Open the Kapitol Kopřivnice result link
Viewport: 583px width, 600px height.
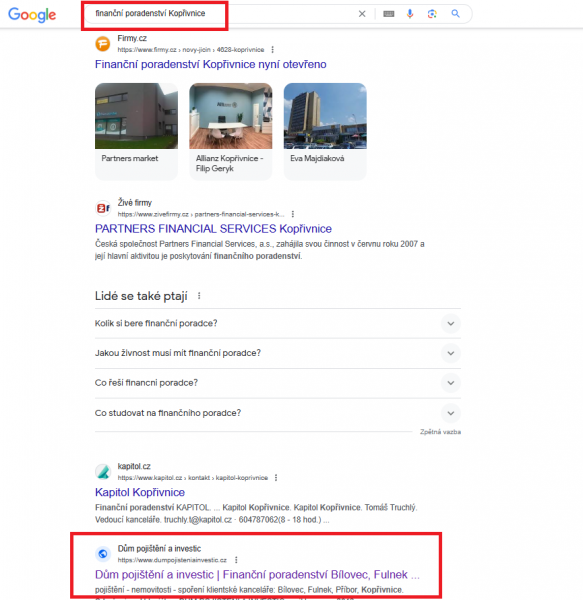pyautogui.click(x=140, y=492)
